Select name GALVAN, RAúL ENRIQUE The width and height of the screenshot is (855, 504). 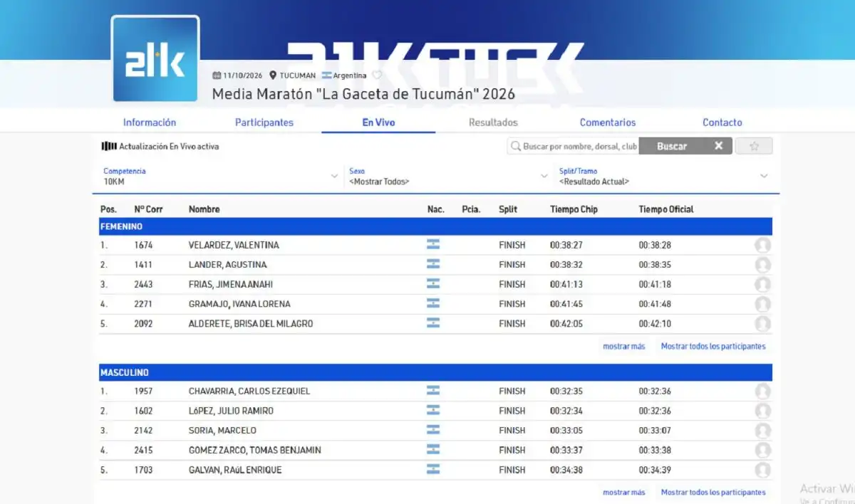click(x=235, y=470)
